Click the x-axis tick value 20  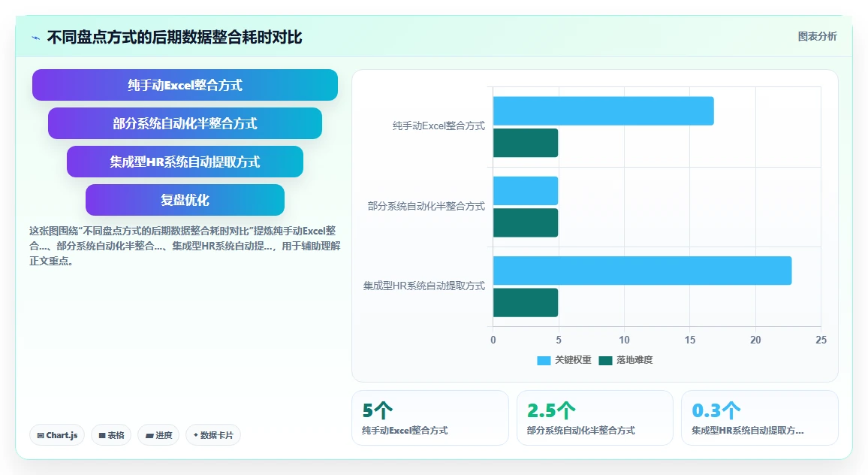[755, 340]
